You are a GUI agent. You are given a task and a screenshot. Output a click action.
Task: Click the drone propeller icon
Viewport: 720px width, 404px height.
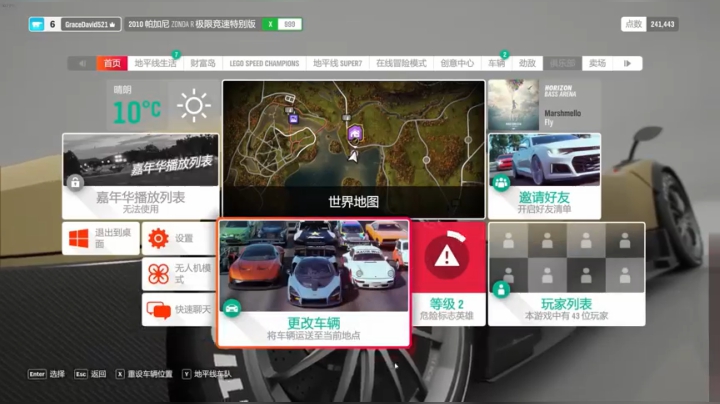158,274
